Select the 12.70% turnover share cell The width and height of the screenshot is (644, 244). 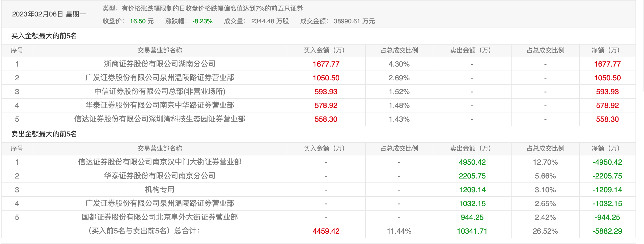[x=545, y=162]
